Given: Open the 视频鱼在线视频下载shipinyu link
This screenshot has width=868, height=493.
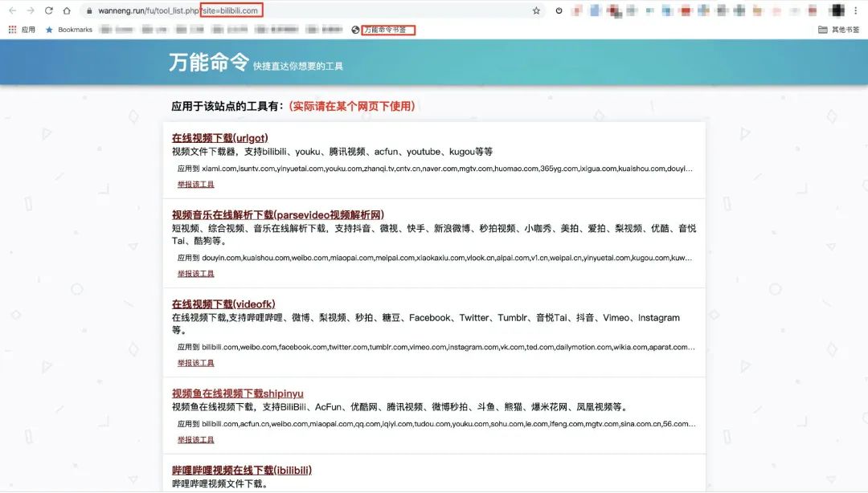Looking at the screenshot, I should coord(237,393).
